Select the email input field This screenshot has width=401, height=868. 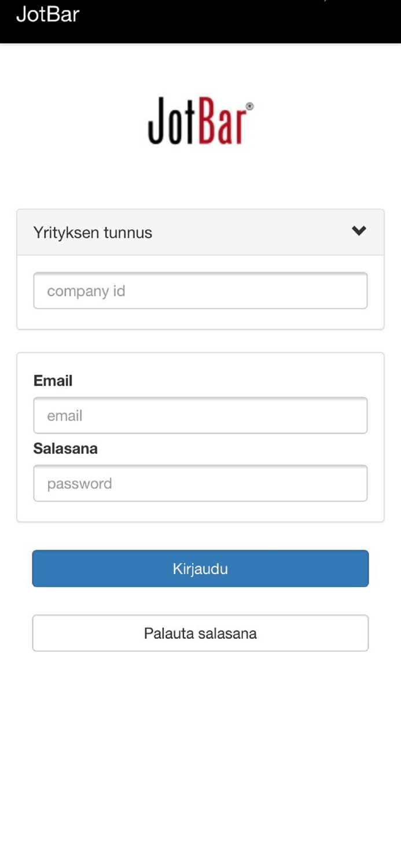tap(200, 415)
